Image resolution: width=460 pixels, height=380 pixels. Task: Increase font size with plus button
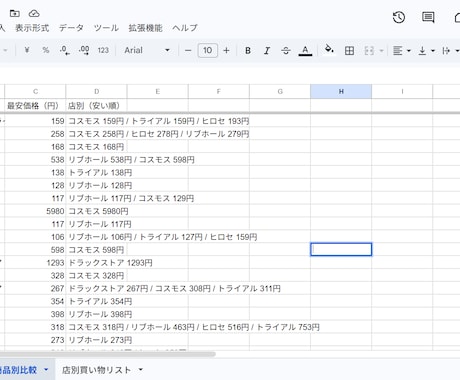(x=226, y=51)
